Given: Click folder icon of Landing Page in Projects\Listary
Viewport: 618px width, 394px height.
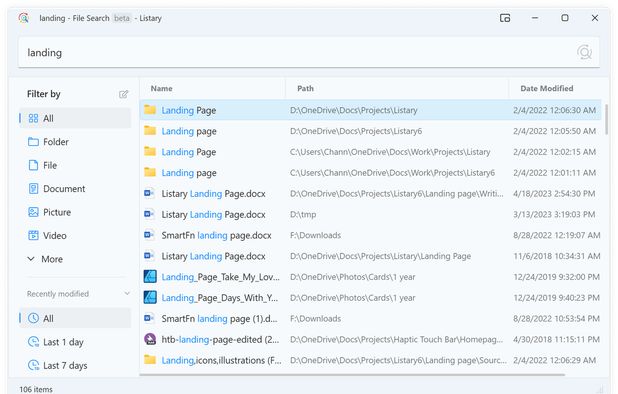Looking at the screenshot, I should (150, 110).
